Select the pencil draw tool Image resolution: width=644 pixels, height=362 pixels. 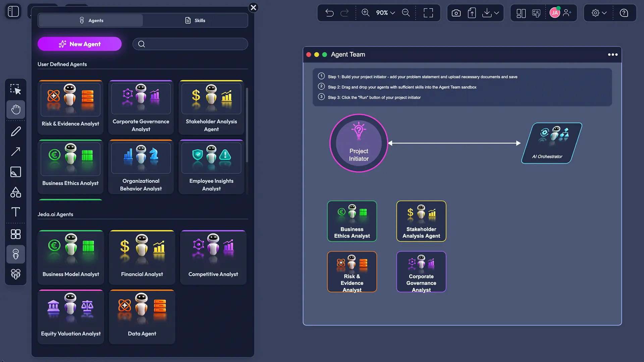pos(15,131)
